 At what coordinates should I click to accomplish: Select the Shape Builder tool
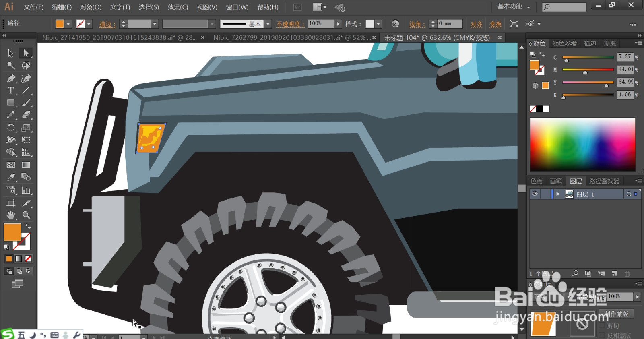11,152
